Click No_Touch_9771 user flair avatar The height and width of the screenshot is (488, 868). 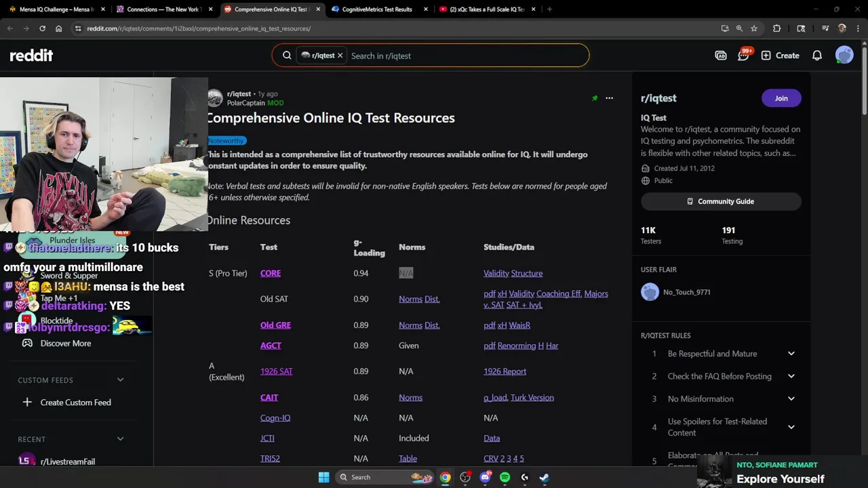pyautogui.click(x=650, y=292)
